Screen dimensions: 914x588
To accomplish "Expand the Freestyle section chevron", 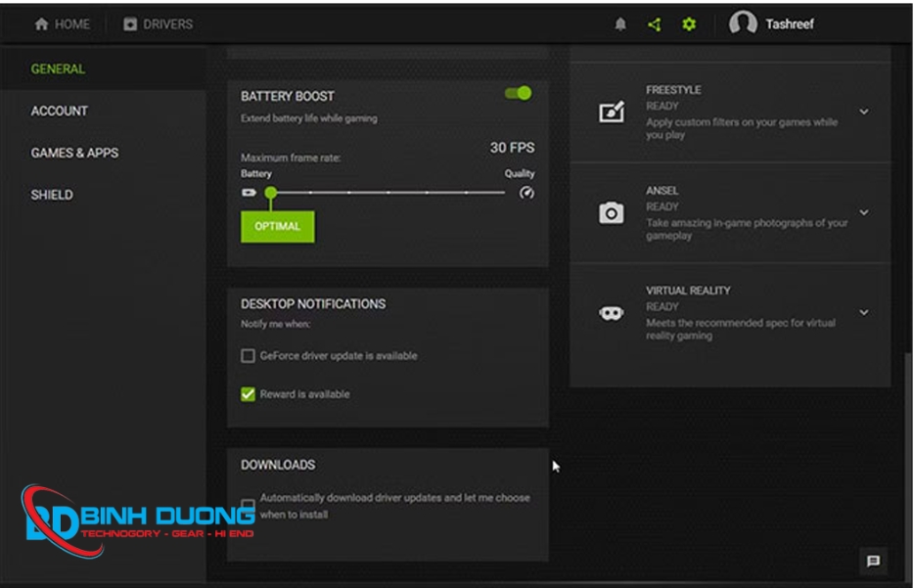I will [x=863, y=112].
